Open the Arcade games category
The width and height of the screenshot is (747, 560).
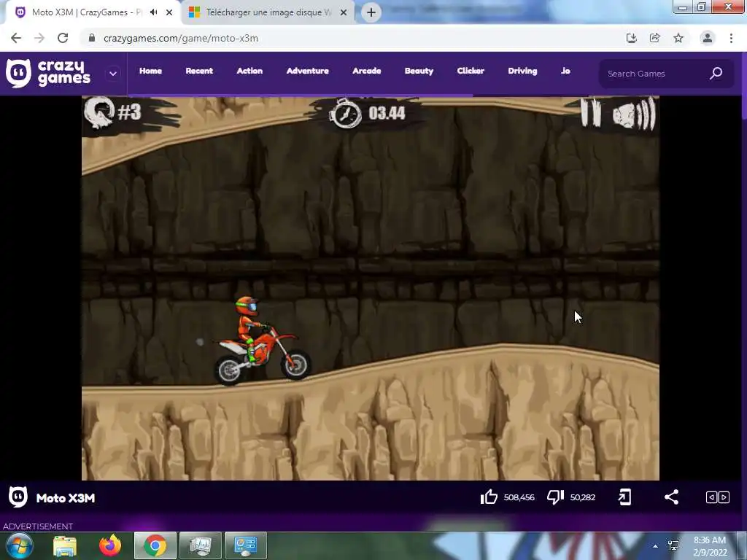(366, 71)
